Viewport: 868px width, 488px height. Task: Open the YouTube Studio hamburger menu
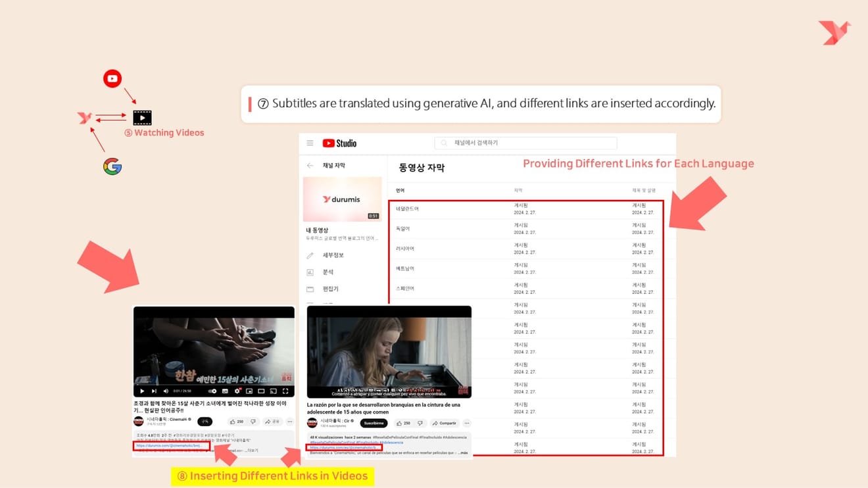(x=310, y=143)
